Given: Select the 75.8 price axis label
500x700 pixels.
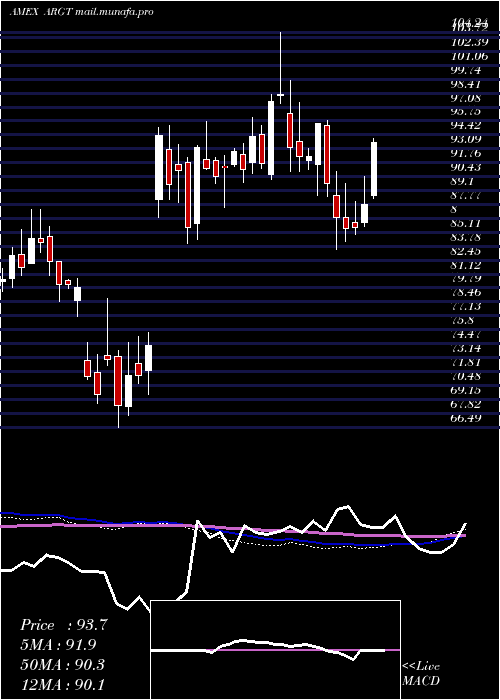Looking at the screenshot, I should point(462,321).
